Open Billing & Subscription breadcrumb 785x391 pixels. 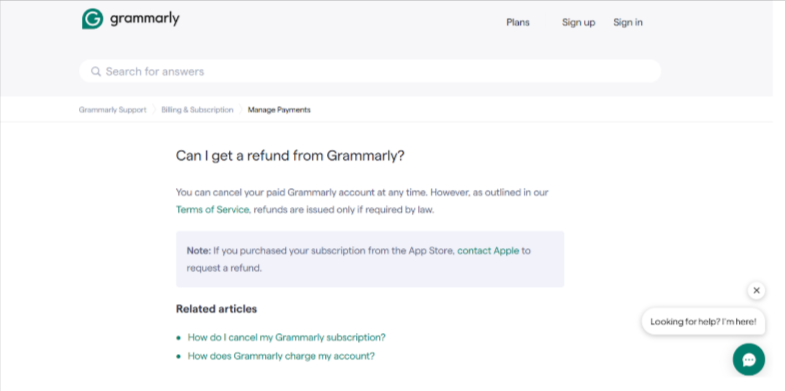(x=197, y=110)
